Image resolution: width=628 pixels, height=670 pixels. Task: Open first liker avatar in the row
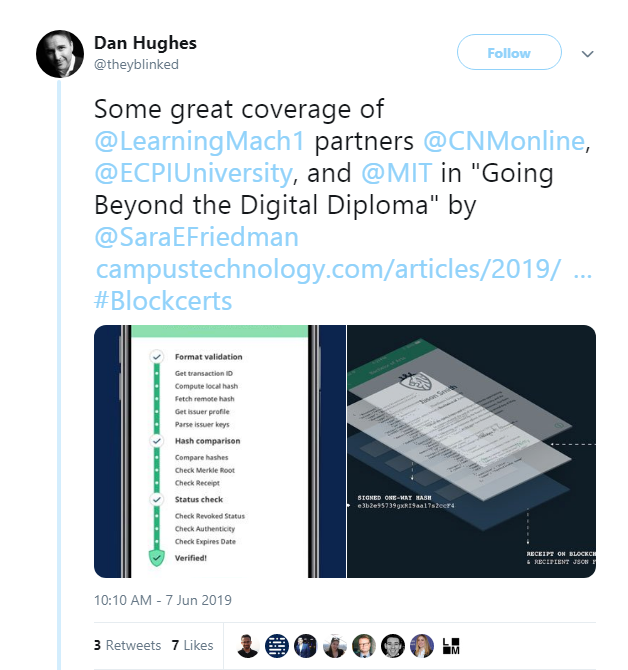click(x=247, y=646)
